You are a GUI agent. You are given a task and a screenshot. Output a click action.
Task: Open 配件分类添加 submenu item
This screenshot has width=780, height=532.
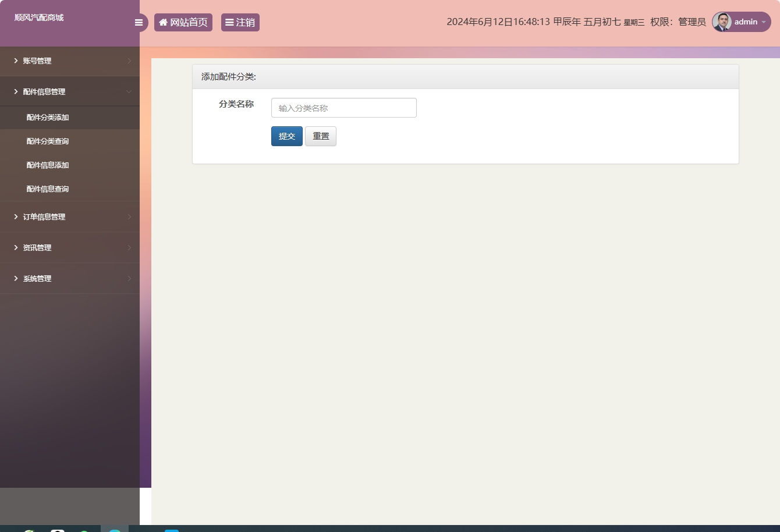tap(70, 118)
